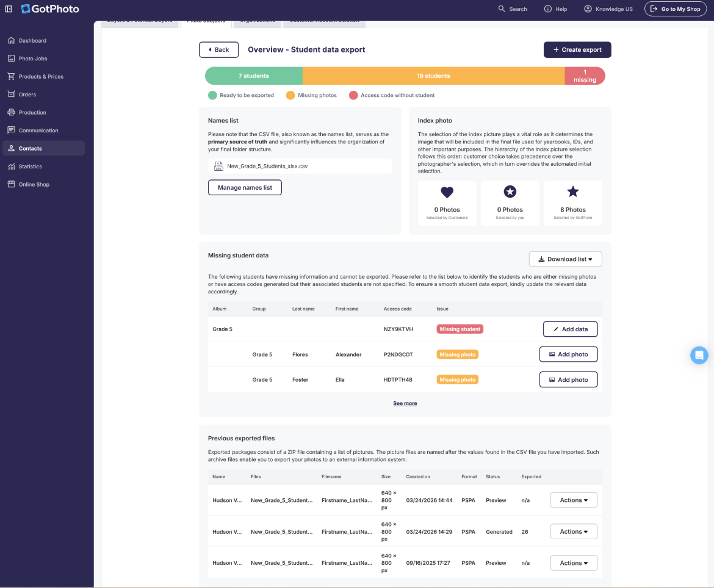Click the red Access code without student dot
Image resolution: width=714 pixels, height=588 pixels.
click(353, 95)
